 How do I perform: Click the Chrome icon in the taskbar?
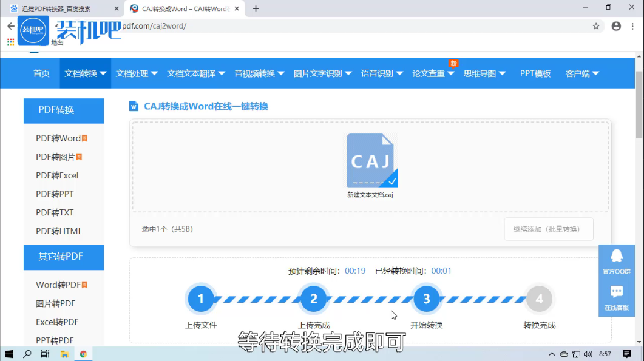(83, 354)
